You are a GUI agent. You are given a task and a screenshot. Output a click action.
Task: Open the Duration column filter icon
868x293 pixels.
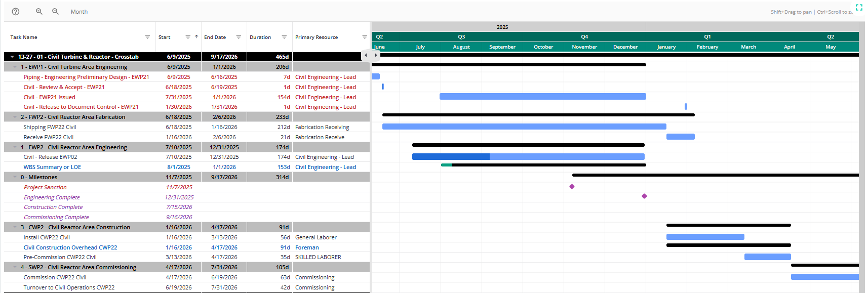(x=284, y=37)
